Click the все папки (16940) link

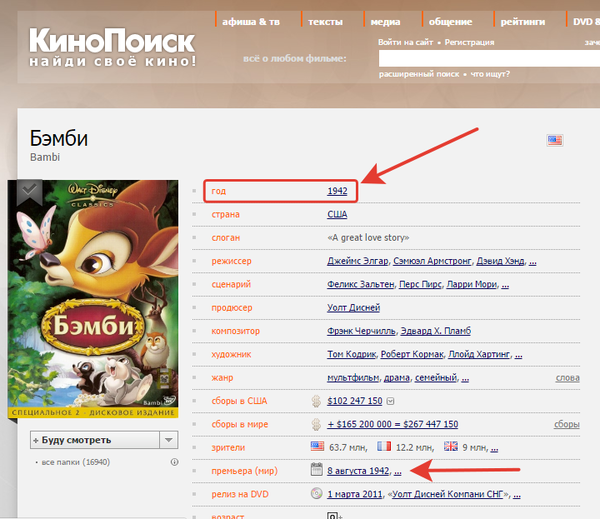(x=75, y=462)
